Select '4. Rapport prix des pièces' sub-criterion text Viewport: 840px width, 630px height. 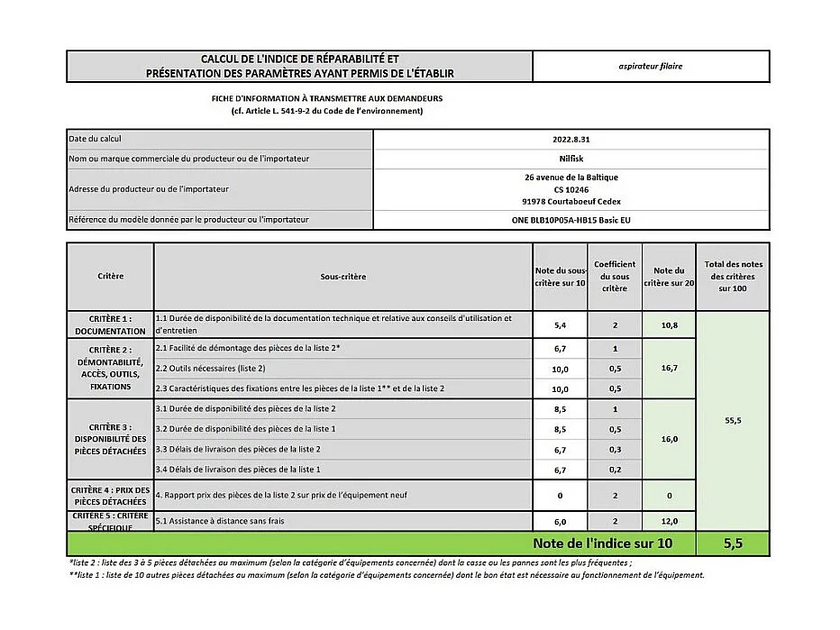[342, 495]
